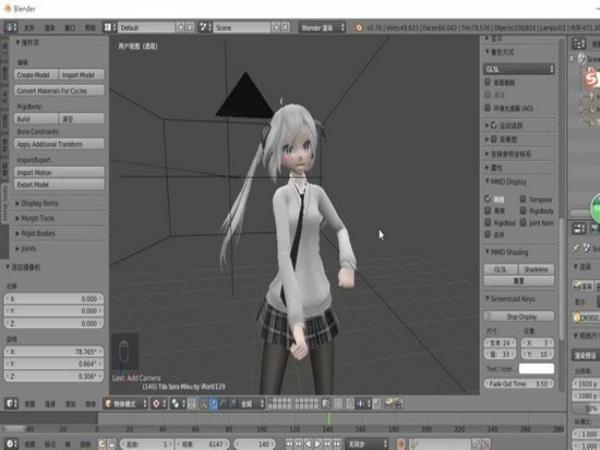Click the Import Model button
Image resolution: width=600 pixels, height=450 pixels.
82,75
